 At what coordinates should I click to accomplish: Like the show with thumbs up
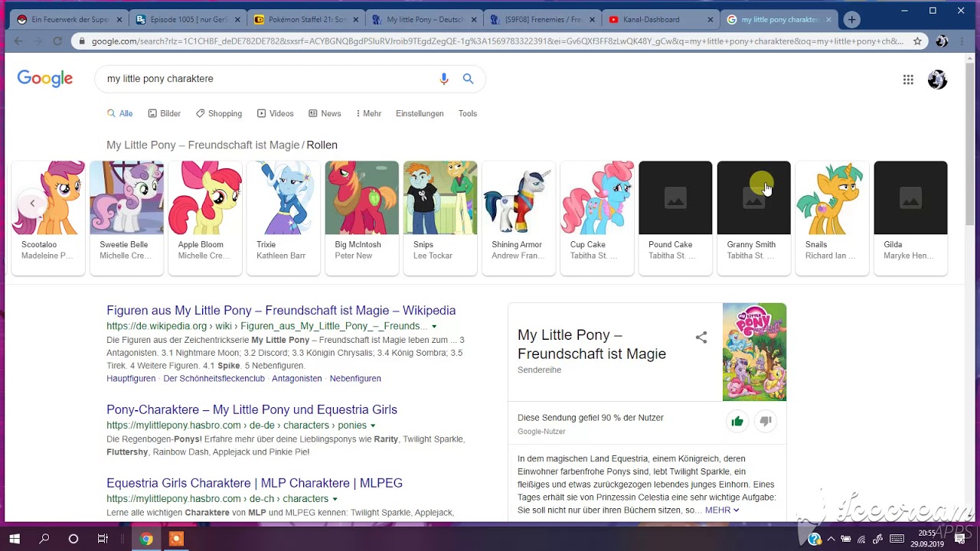click(x=737, y=421)
